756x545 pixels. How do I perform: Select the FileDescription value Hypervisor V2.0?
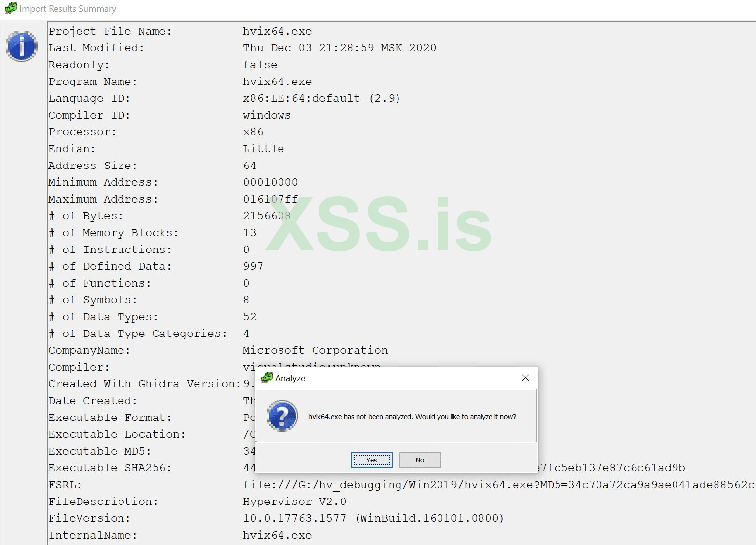click(x=294, y=502)
